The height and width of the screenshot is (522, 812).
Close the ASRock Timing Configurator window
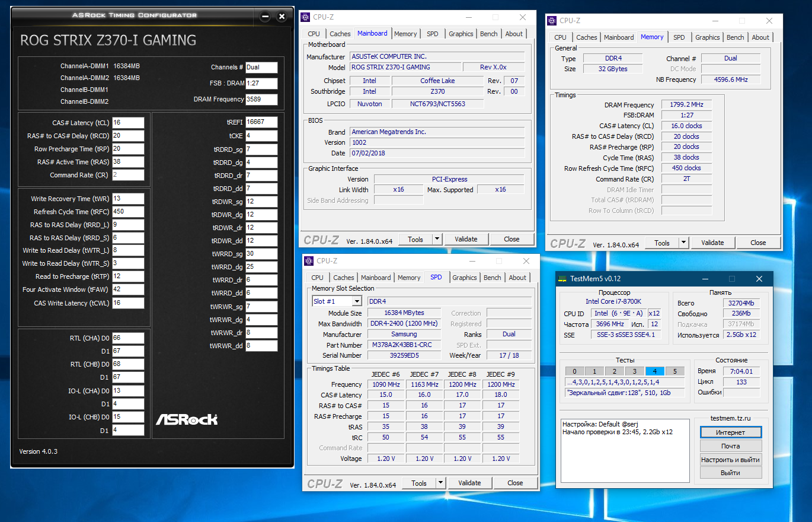282,17
